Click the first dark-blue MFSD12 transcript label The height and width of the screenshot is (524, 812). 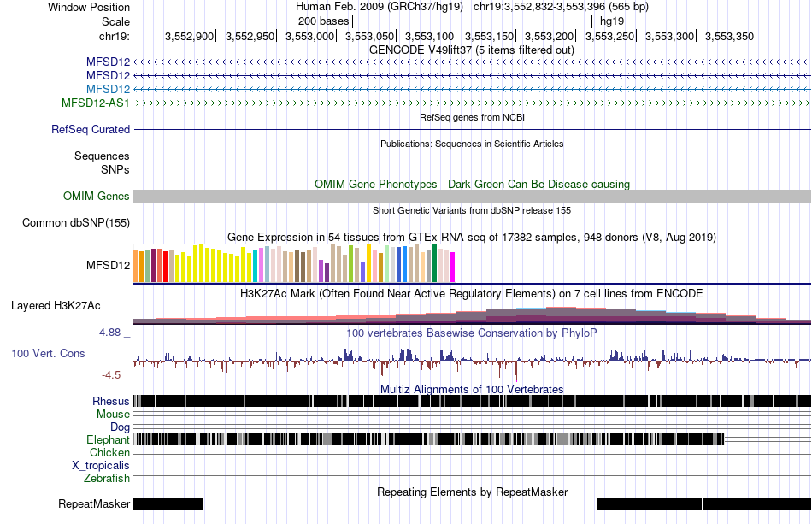pyautogui.click(x=108, y=62)
